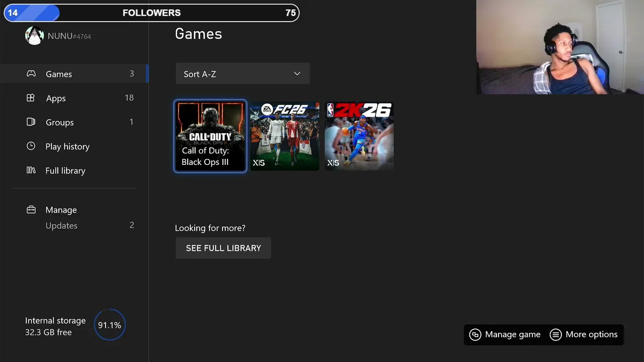The width and height of the screenshot is (644, 362).
Task: Click the More options menu button icon
Action: [555, 335]
